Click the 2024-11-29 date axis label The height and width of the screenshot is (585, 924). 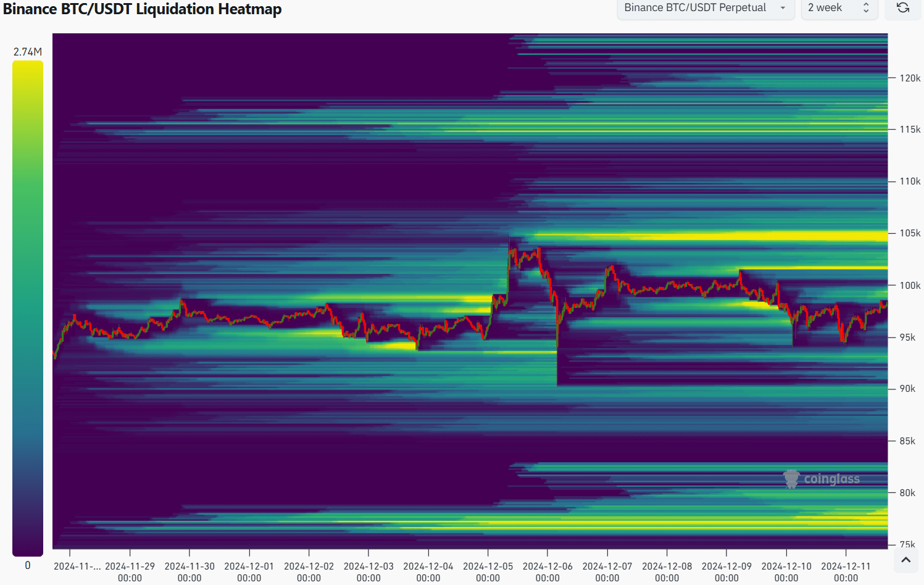click(x=130, y=572)
